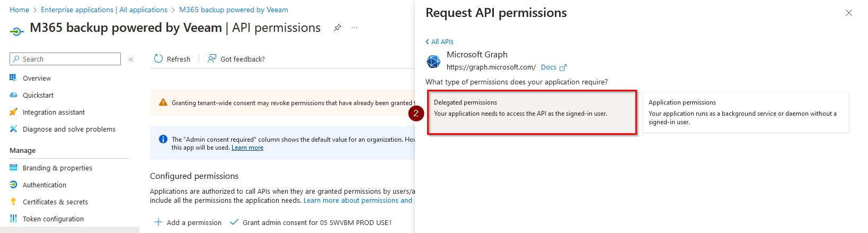This screenshot has height=233, width=868.
Task: Open the ellipsis more options menu
Action: pos(355,28)
